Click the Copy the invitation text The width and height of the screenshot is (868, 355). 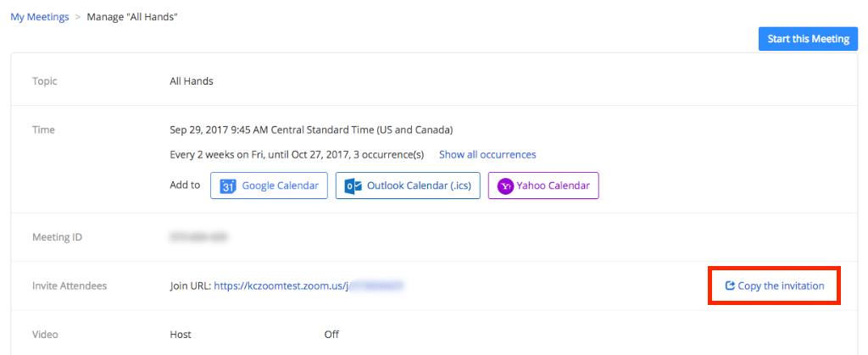pyautogui.click(x=781, y=286)
